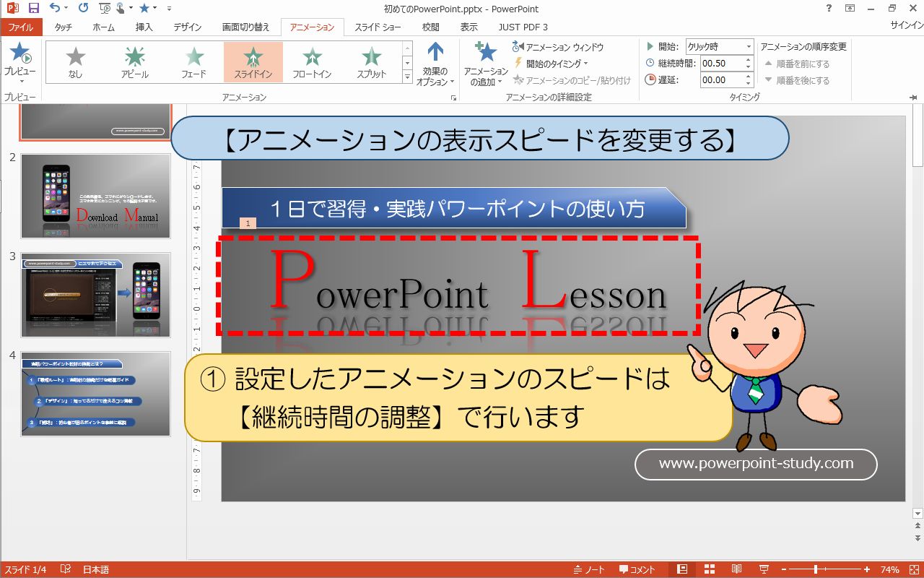Select the アピール animation effect
The width and height of the screenshot is (924, 578).
tap(134, 62)
